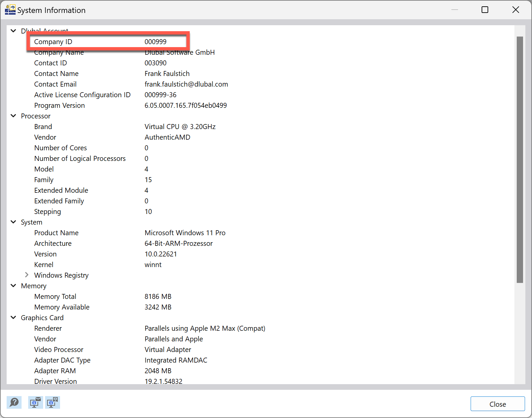This screenshot has width=532, height=418.
Task: Select the Contact ID row
Action: coord(260,63)
